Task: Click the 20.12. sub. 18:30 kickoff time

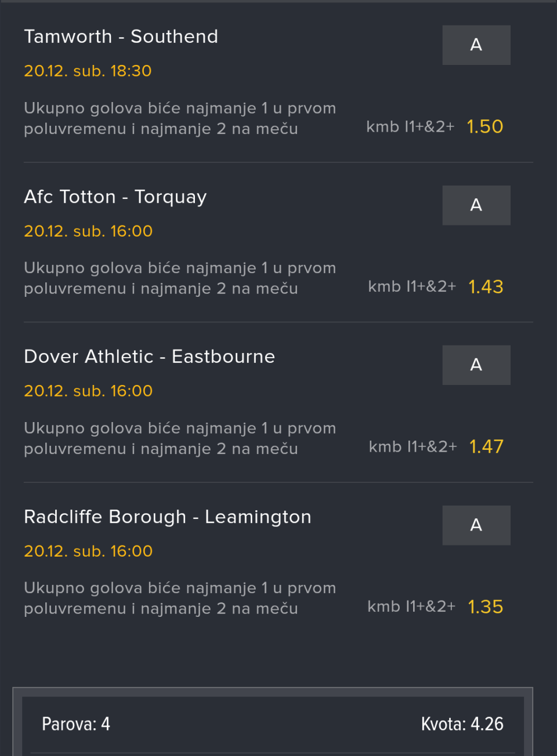Action: tap(88, 71)
